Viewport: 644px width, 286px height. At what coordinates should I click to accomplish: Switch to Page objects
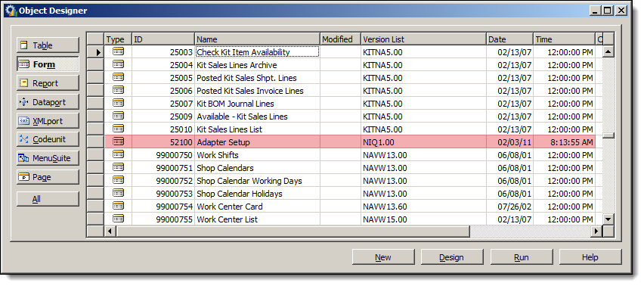pyautogui.click(x=48, y=177)
